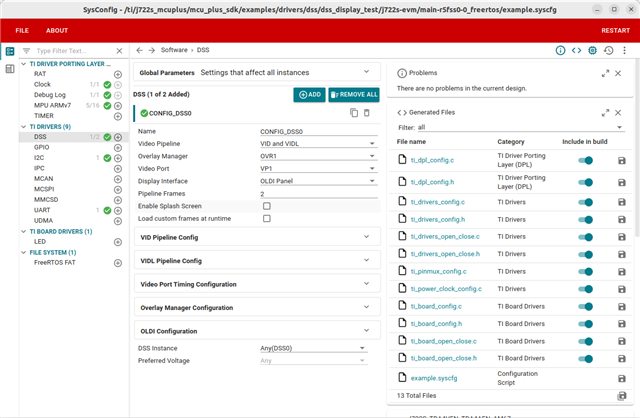Expand Overlay Manager Configuration section
The height and width of the screenshot is (418, 640).
(257, 307)
